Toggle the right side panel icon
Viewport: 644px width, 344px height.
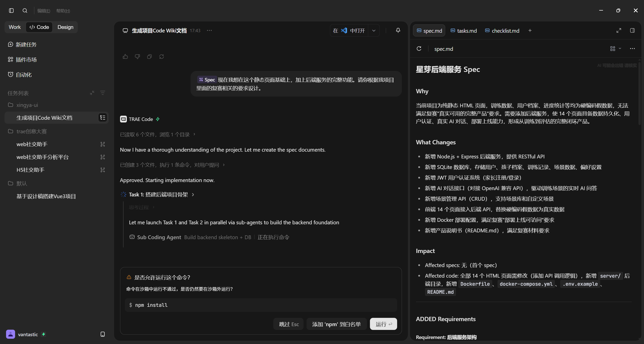tap(632, 30)
